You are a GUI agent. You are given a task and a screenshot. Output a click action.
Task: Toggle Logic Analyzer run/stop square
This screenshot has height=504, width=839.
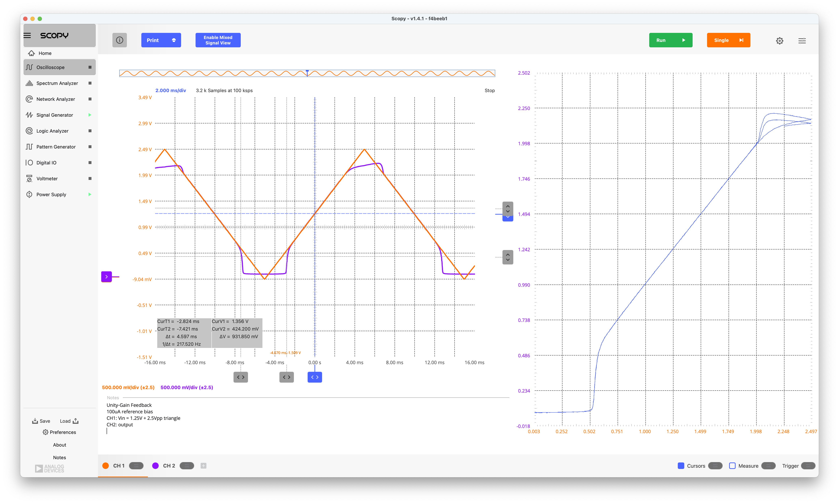[x=90, y=131]
